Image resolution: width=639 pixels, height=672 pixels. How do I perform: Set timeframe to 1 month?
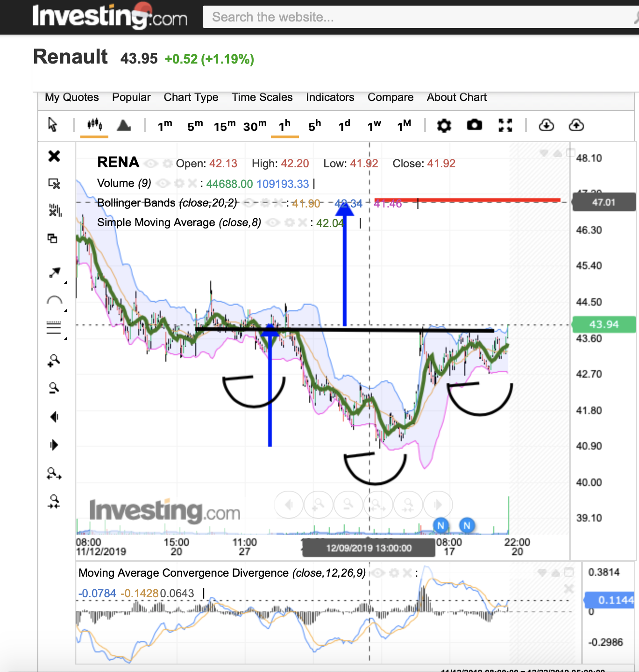click(404, 126)
